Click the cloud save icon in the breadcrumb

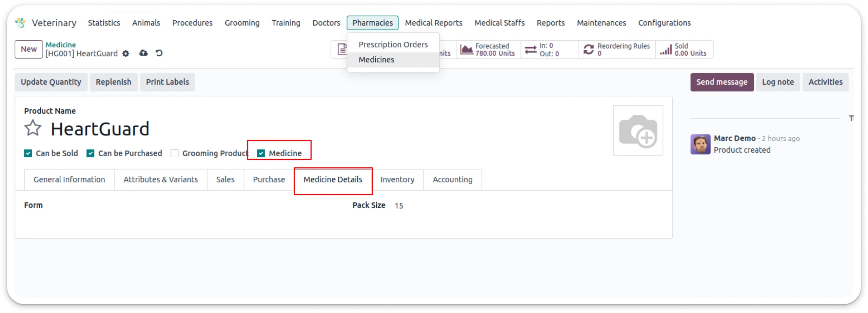[x=143, y=53]
